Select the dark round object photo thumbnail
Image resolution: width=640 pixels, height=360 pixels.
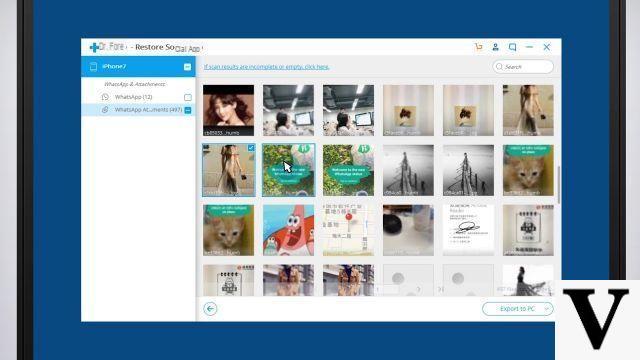tap(408, 230)
